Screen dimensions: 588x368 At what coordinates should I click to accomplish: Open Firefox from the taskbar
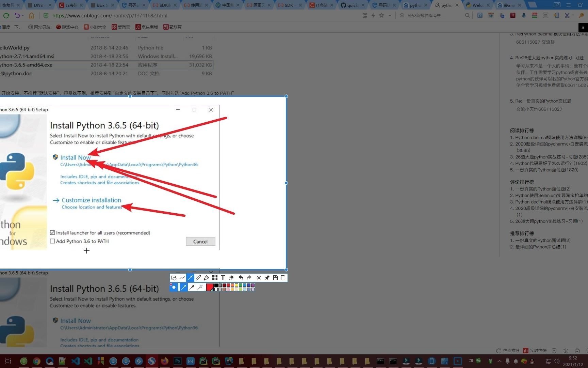(x=164, y=361)
